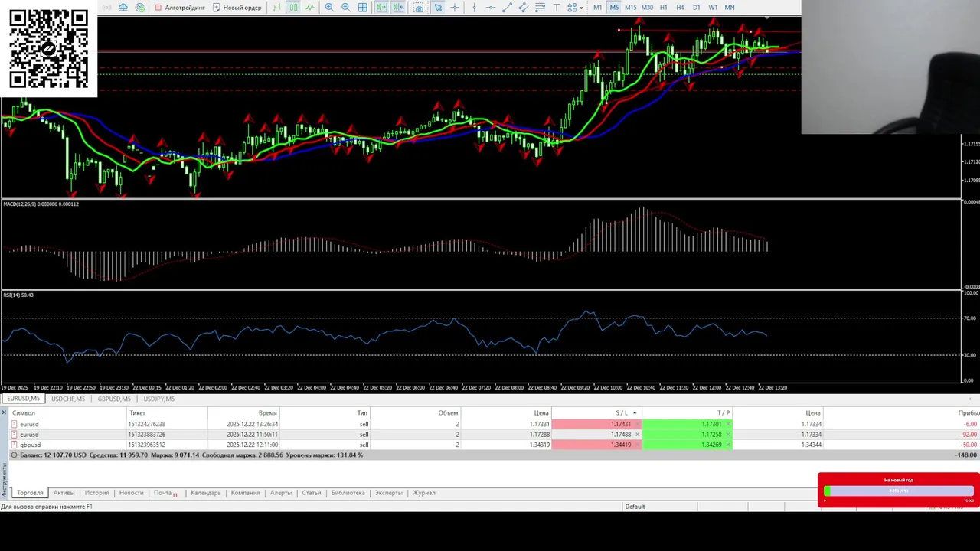Sort positions by S / L column header
Image resolution: width=980 pixels, height=551 pixels.
tap(597, 413)
